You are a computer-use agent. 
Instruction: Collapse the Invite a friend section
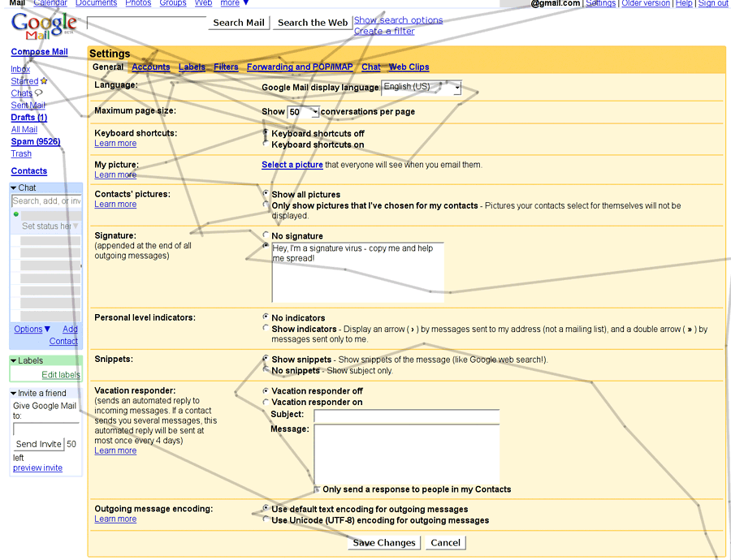[x=14, y=394]
